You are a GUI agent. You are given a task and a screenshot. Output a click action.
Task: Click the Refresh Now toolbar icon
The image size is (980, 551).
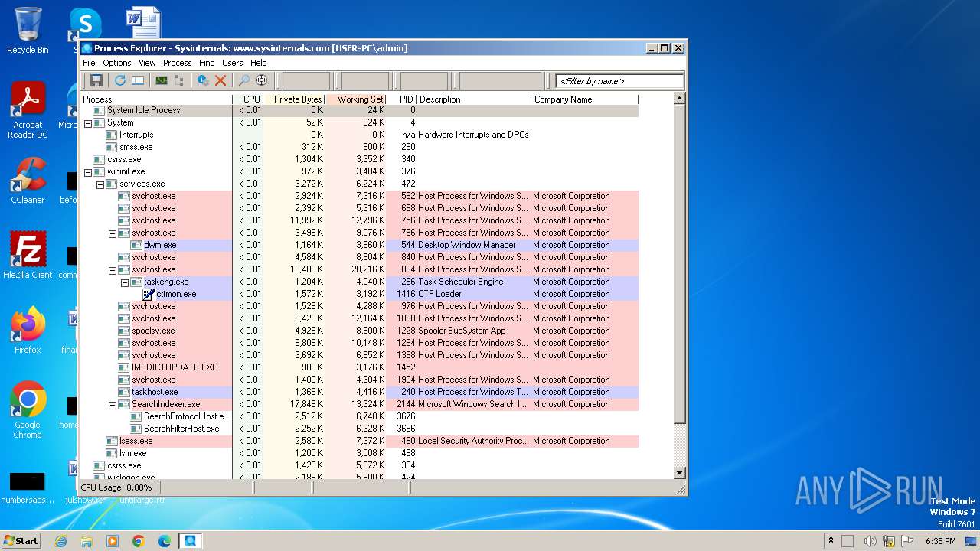(x=120, y=80)
